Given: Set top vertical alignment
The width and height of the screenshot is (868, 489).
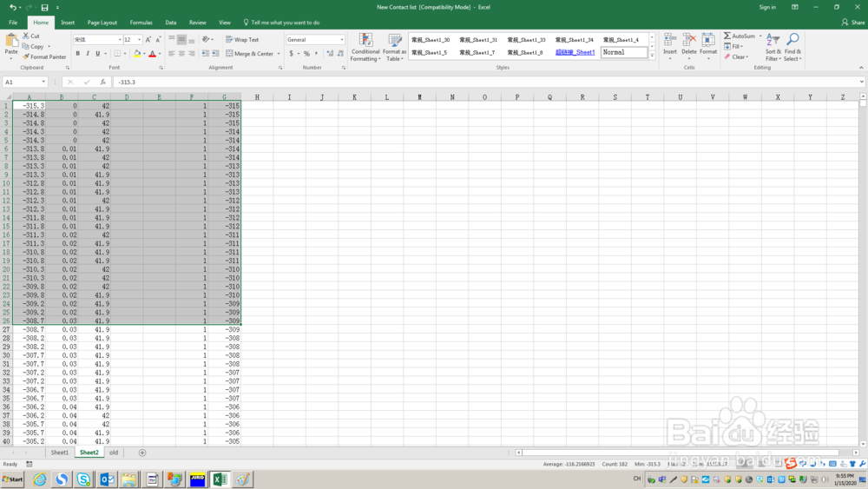Looking at the screenshot, I should coord(172,40).
